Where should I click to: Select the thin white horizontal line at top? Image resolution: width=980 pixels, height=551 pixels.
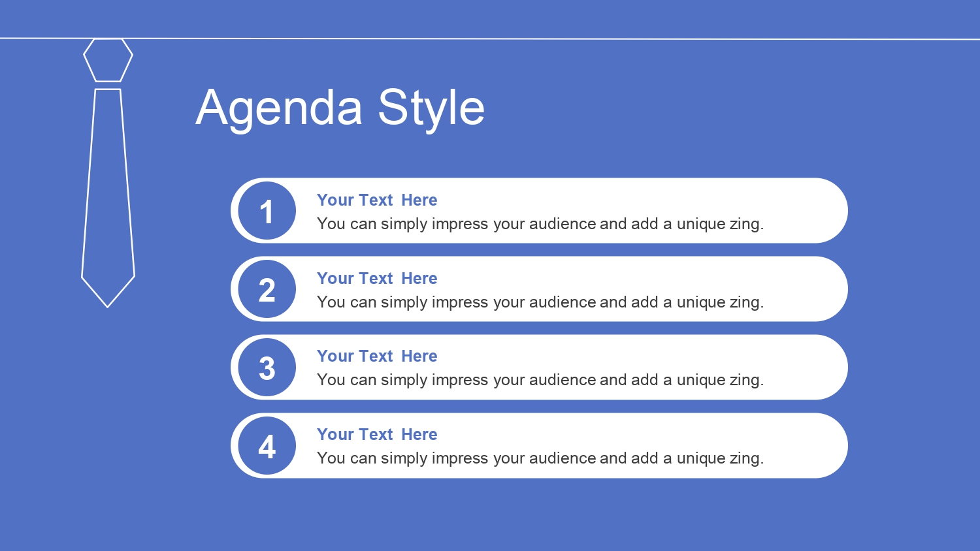click(490, 39)
